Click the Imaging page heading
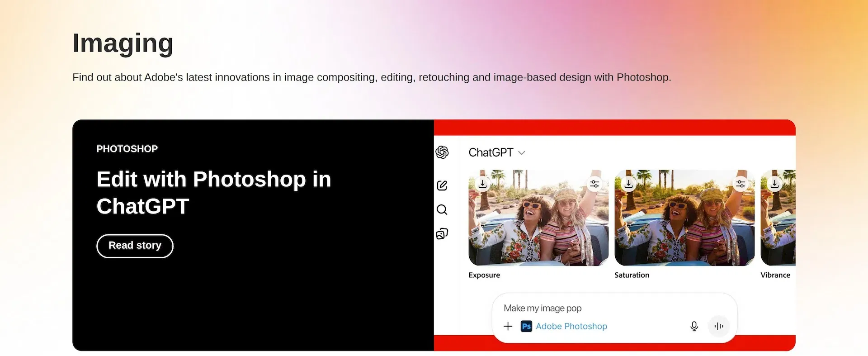This screenshot has height=356, width=868. click(x=123, y=43)
